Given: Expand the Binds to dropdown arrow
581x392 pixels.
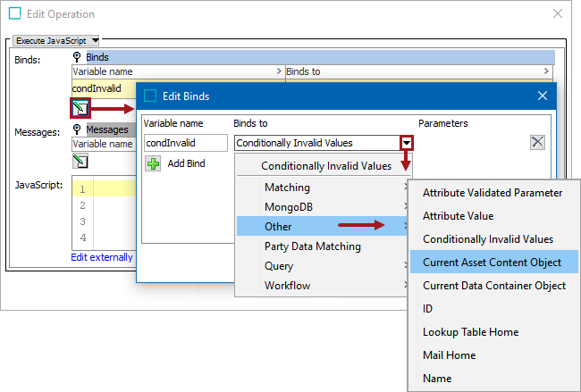Looking at the screenshot, I should coord(407,143).
